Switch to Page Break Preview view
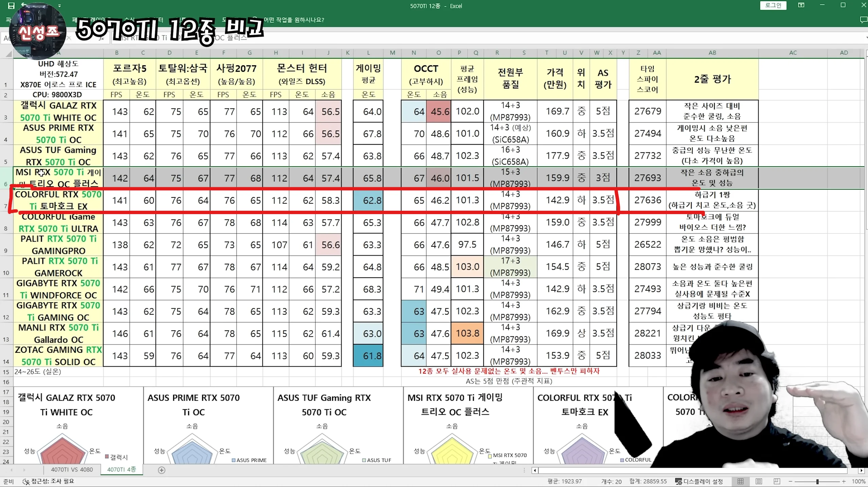This screenshot has height=487, width=868. (x=777, y=481)
